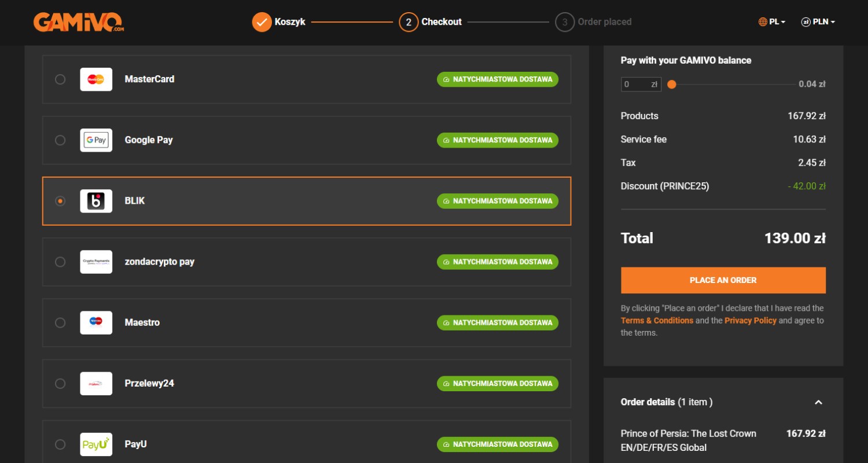Click the Przelewy24 logo icon
The height and width of the screenshot is (463, 868).
[x=96, y=383]
